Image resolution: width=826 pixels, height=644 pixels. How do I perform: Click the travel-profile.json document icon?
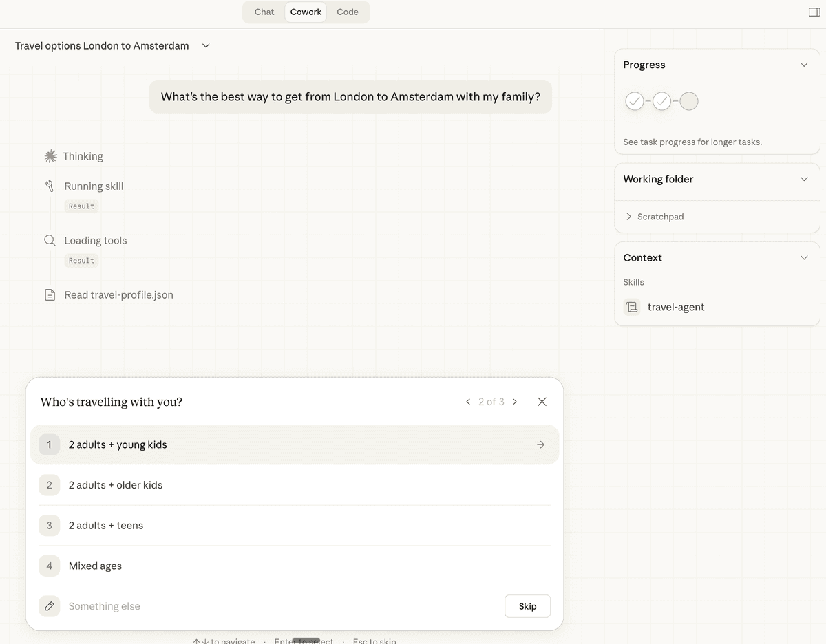(x=50, y=294)
